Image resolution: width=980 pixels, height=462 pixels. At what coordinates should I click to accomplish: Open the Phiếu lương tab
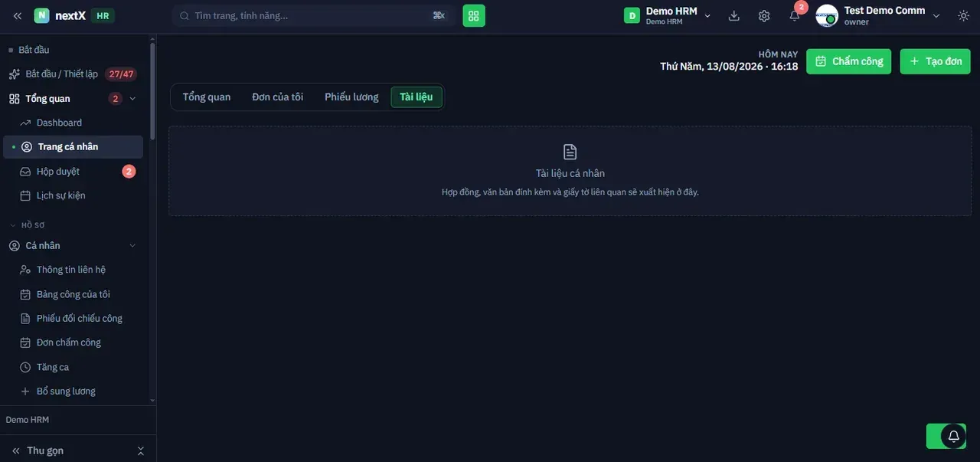351,97
